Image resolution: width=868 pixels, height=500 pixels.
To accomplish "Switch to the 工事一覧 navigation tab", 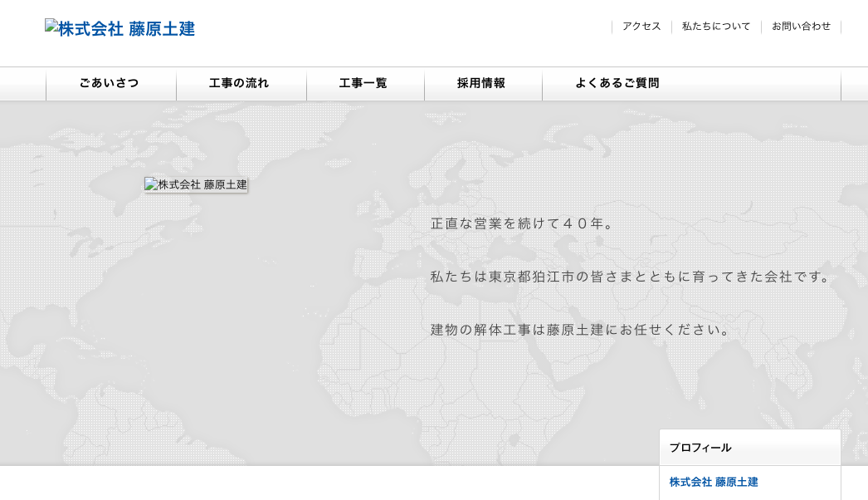I will coord(364,84).
